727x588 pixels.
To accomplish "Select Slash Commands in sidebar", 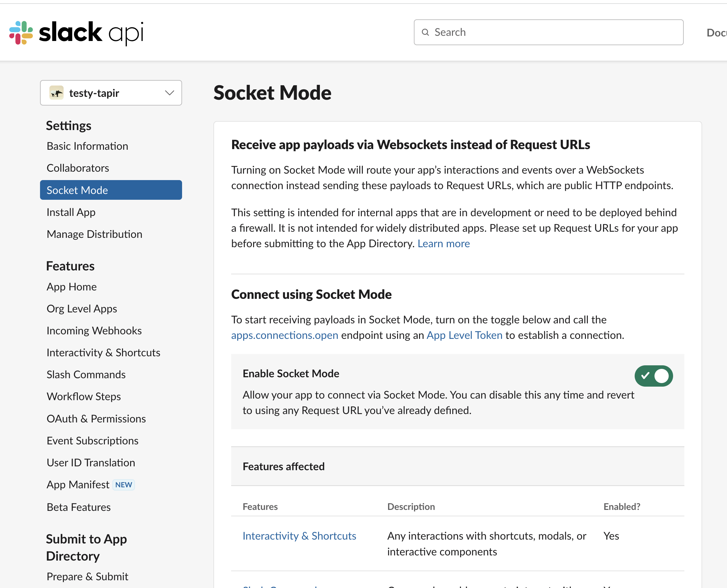I will tap(86, 374).
